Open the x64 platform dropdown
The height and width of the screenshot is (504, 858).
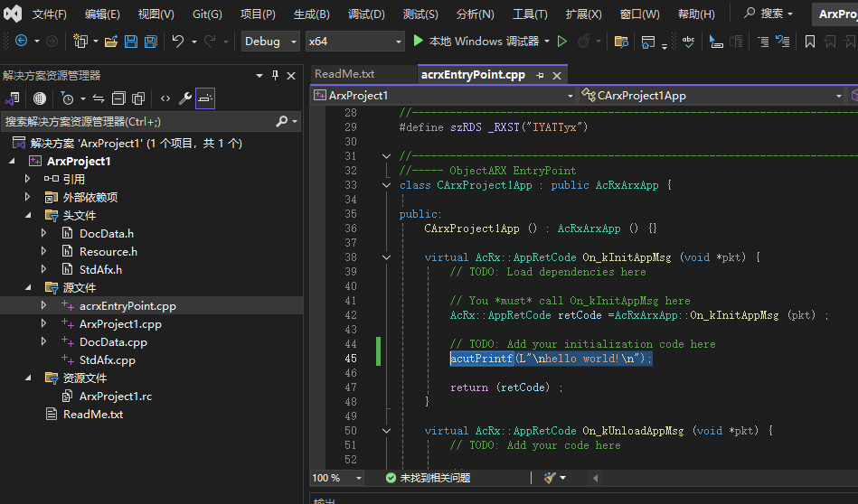coord(354,42)
